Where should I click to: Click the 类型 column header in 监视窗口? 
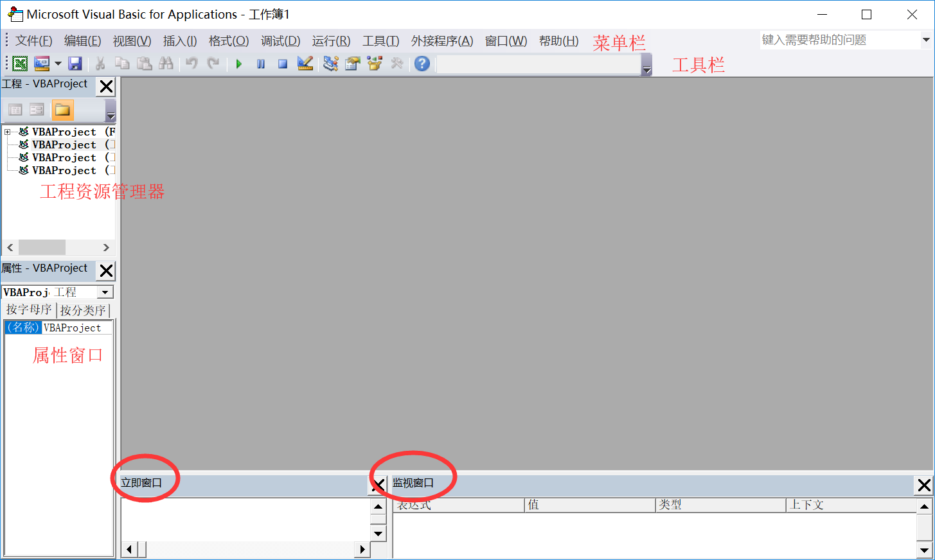tap(721, 505)
